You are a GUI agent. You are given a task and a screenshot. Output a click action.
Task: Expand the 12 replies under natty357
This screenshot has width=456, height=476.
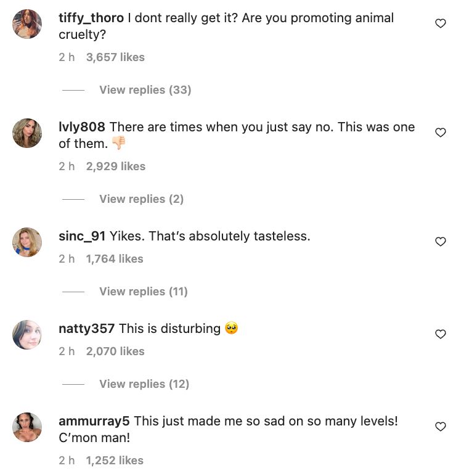(144, 384)
